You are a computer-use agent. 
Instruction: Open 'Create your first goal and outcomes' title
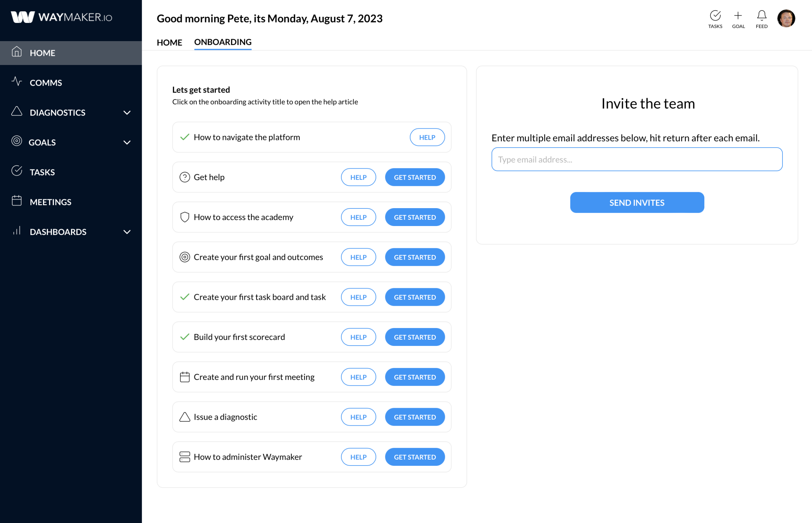(258, 257)
